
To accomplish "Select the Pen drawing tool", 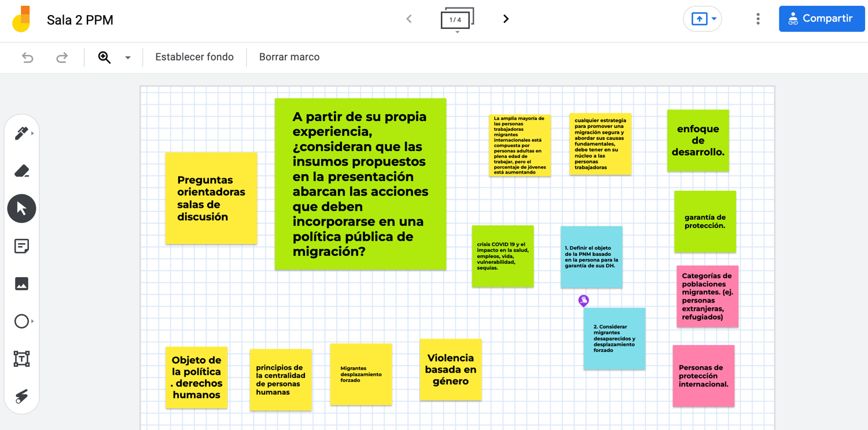I will [x=21, y=133].
